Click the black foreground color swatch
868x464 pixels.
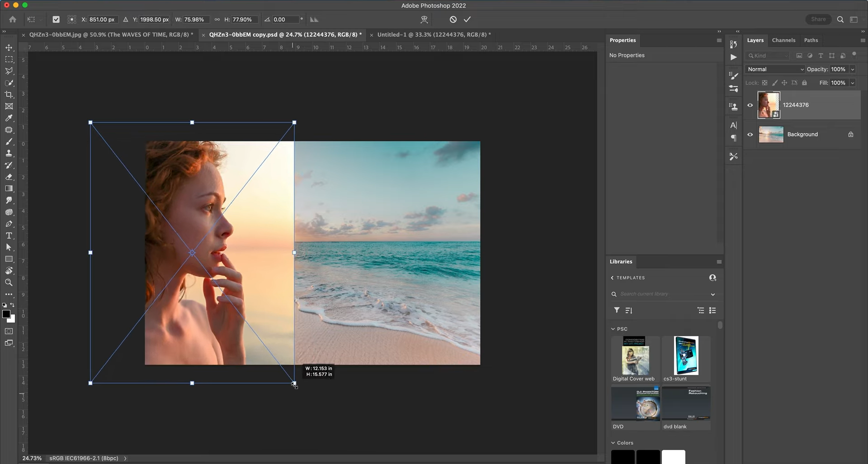pyautogui.click(x=6, y=315)
